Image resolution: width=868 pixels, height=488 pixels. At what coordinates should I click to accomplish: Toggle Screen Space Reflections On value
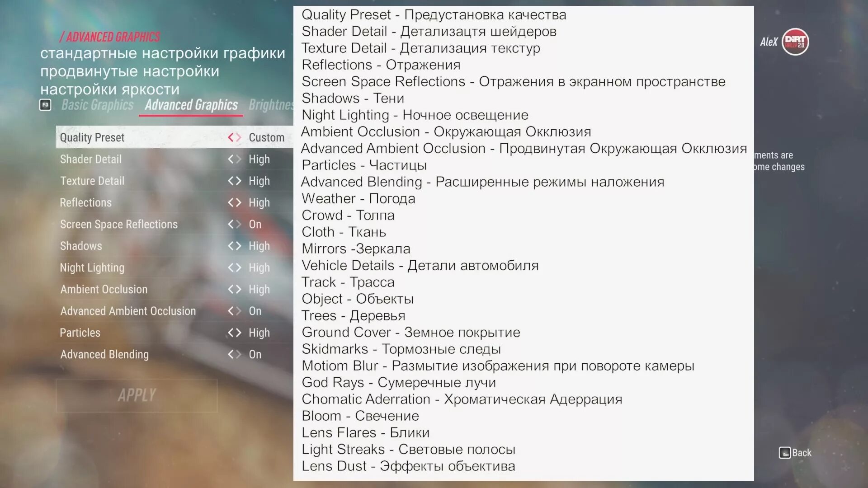coord(255,224)
